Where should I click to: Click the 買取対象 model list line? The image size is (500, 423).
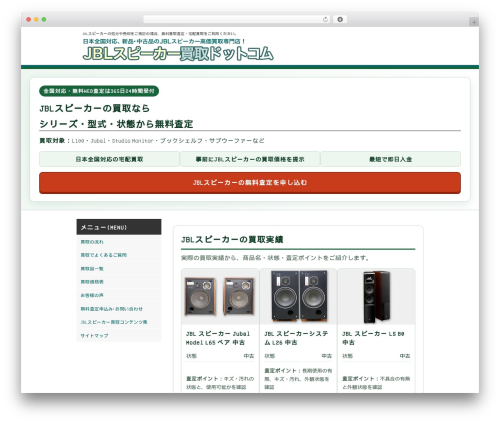point(152,141)
